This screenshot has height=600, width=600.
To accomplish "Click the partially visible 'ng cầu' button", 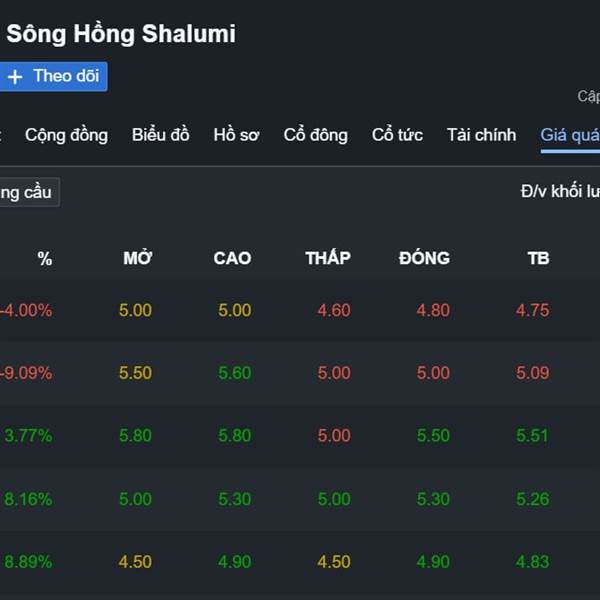I will [x=26, y=192].
